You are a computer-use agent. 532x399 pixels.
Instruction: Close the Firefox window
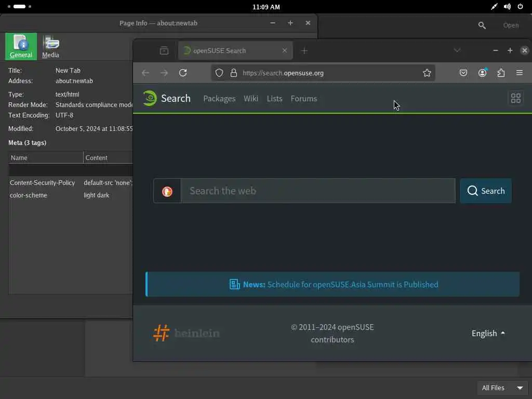click(525, 50)
